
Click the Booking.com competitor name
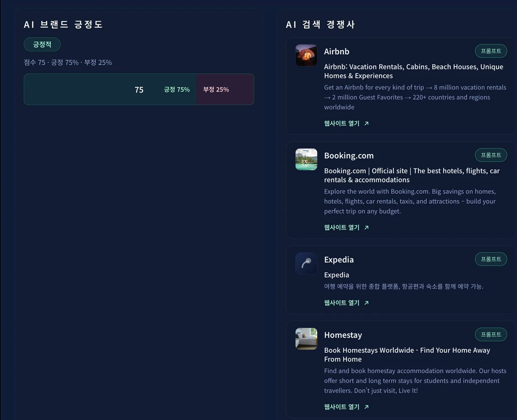(349, 156)
